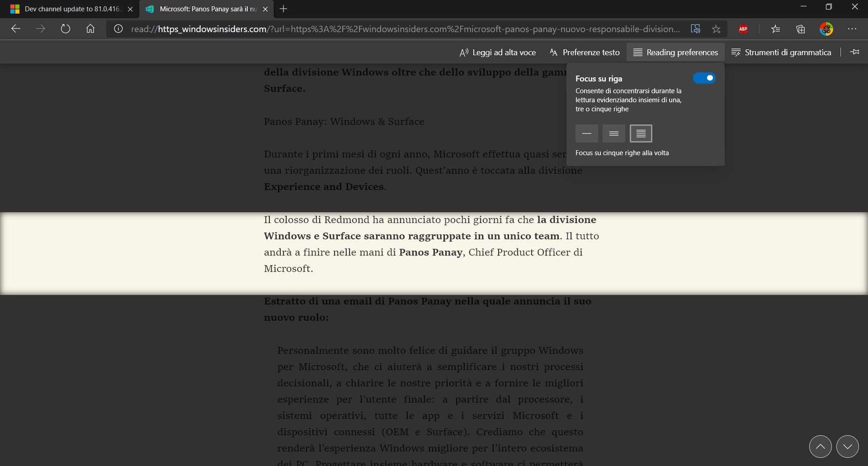Select the Microsoft: Panos Panay tab
The height and width of the screenshot is (466, 868).
206,9
